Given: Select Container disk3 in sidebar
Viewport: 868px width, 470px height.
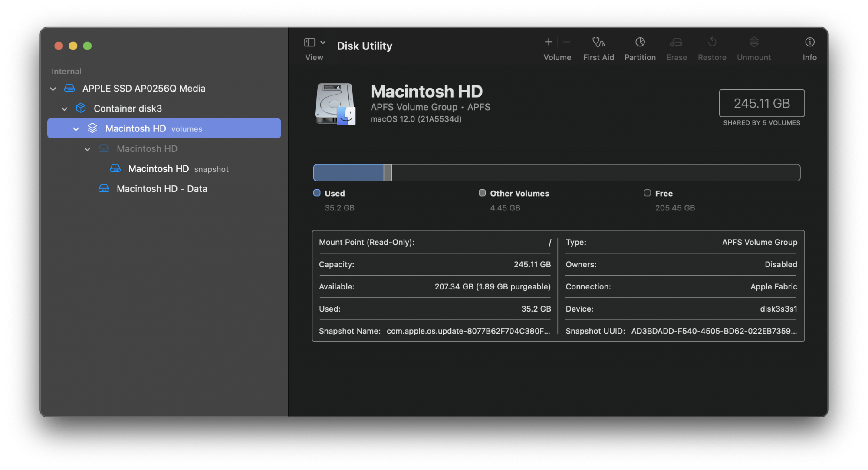Looking at the screenshot, I should pyautogui.click(x=128, y=108).
